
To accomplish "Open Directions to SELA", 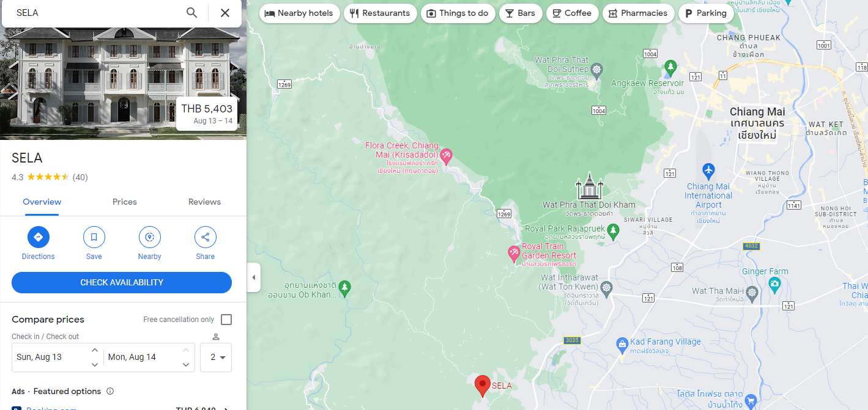I will tap(38, 237).
